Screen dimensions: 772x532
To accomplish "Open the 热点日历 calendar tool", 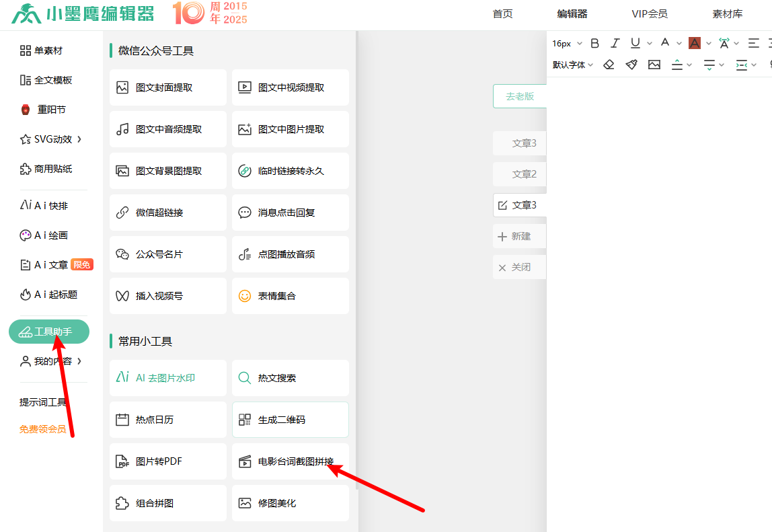I will (168, 420).
